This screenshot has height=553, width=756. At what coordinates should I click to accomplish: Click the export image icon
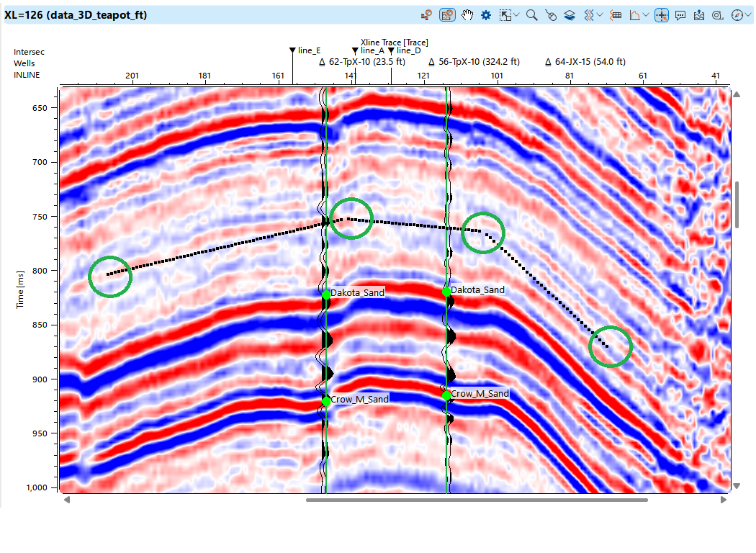coord(698,14)
